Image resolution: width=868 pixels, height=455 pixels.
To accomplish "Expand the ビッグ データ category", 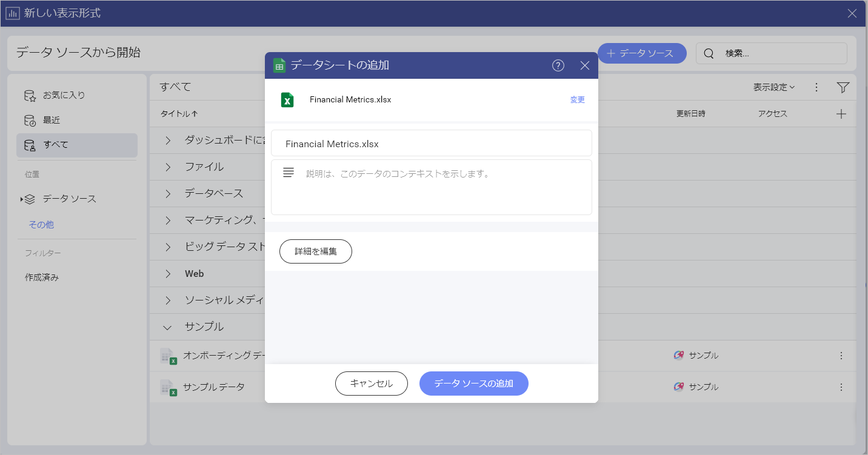I will tap(169, 247).
